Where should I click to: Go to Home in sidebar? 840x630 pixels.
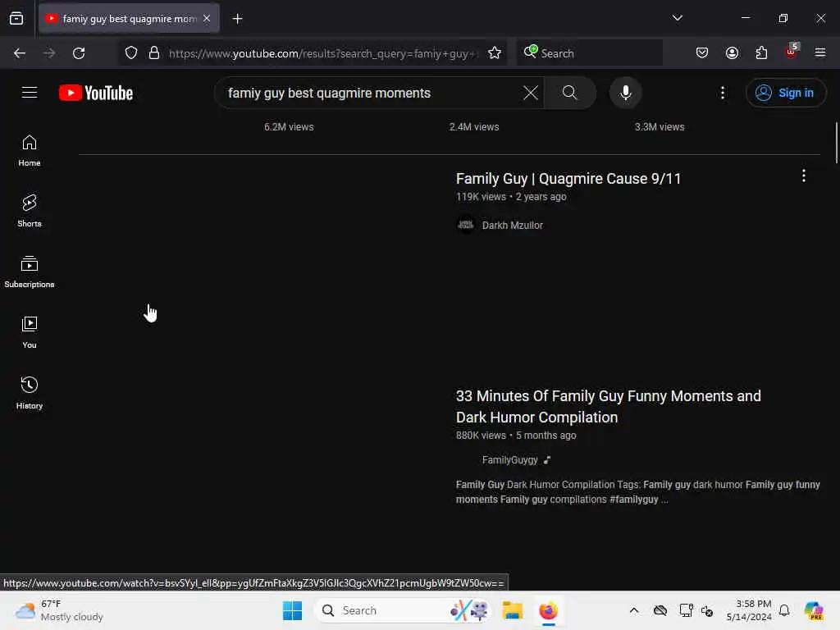[30, 151]
